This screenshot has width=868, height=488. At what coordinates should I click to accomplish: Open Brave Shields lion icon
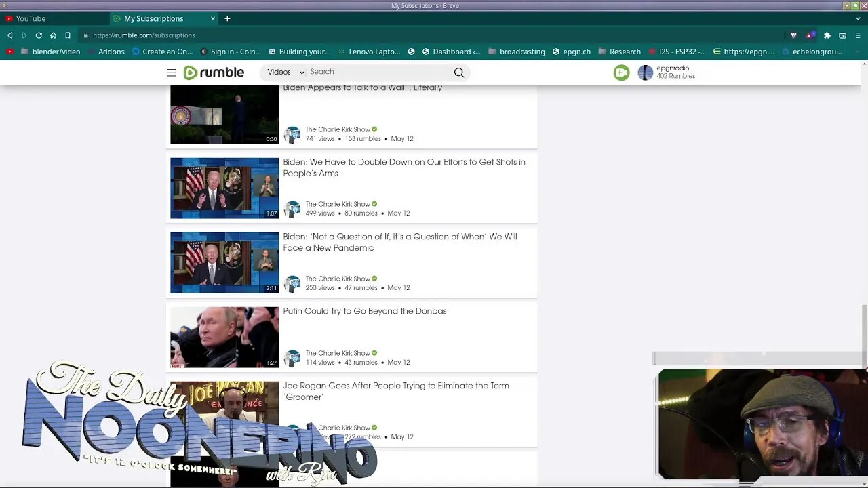pyautogui.click(x=793, y=35)
